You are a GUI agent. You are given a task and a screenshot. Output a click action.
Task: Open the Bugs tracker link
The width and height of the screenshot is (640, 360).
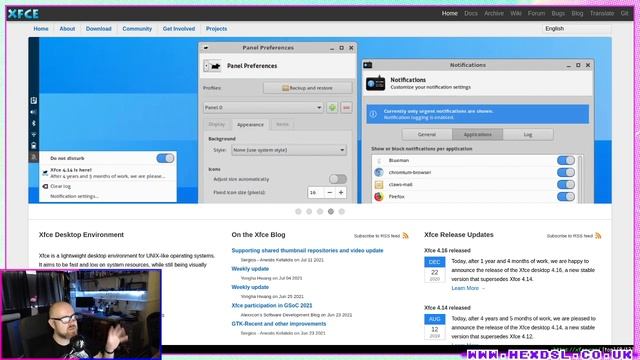click(558, 13)
